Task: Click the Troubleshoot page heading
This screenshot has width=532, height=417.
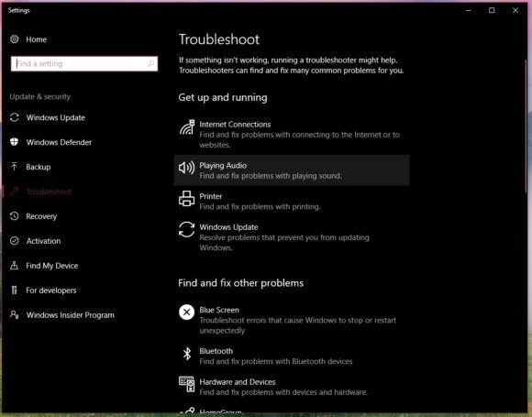Action: pos(219,39)
